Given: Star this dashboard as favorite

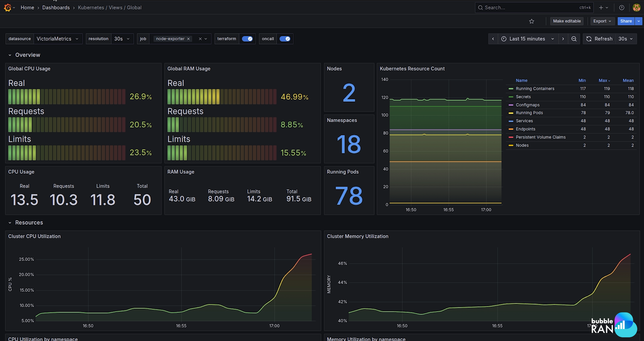Looking at the screenshot, I should point(532,21).
